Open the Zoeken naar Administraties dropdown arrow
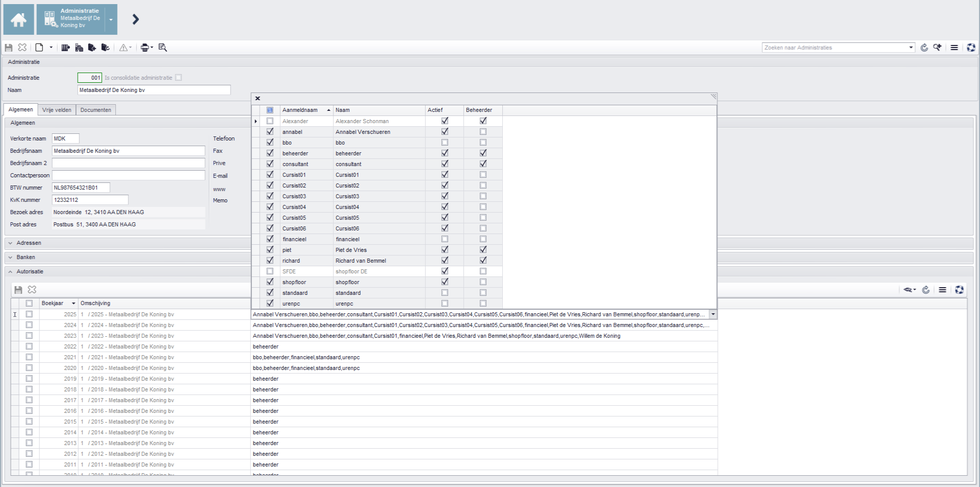Image resolution: width=980 pixels, height=487 pixels. point(911,48)
